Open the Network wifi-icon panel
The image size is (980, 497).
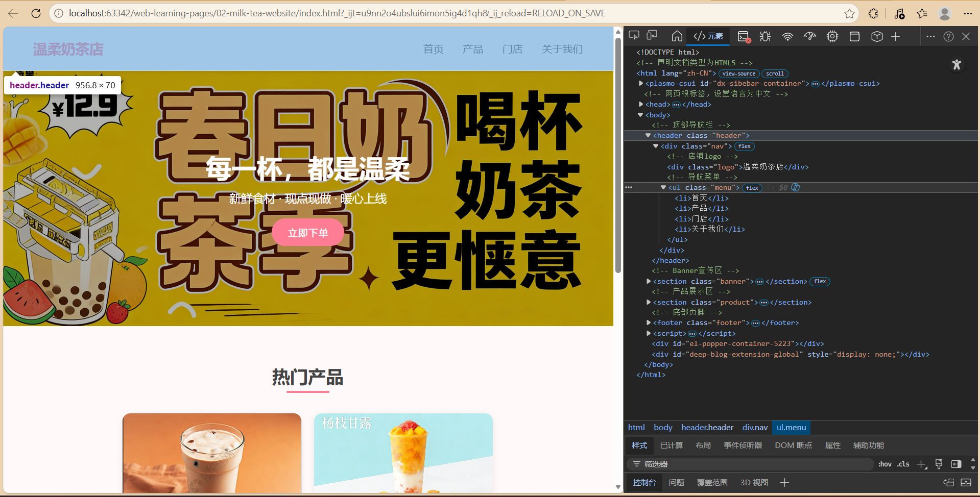pos(787,37)
